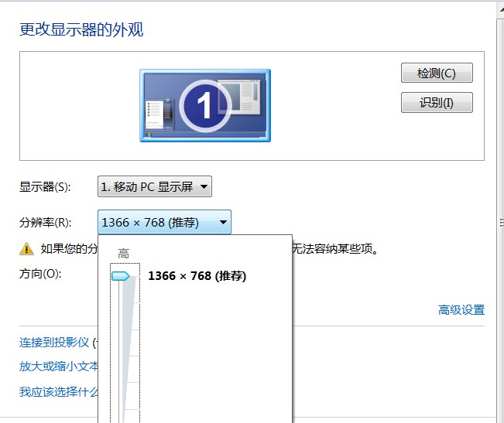Click the 高 label above the slider
This screenshot has height=423, width=504.
123,254
